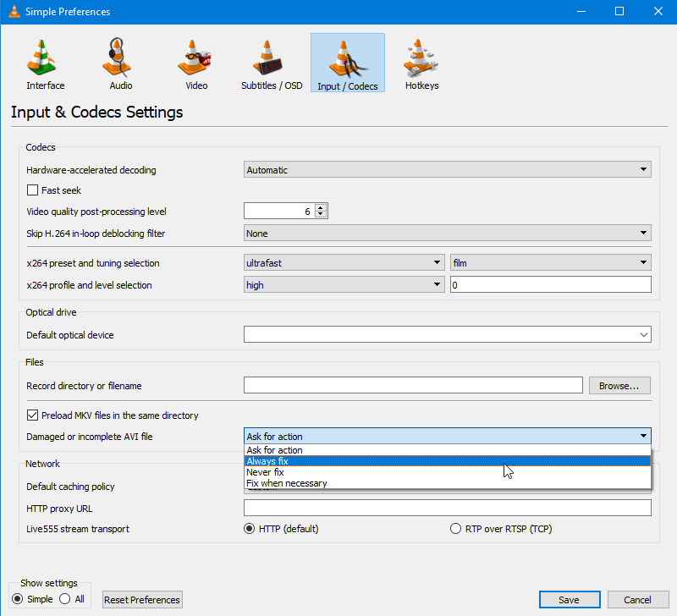Image resolution: width=677 pixels, height=616 pixels.
Task: Select the RTP over RTSP (TCP) radio button
Action: pos(455,528)
